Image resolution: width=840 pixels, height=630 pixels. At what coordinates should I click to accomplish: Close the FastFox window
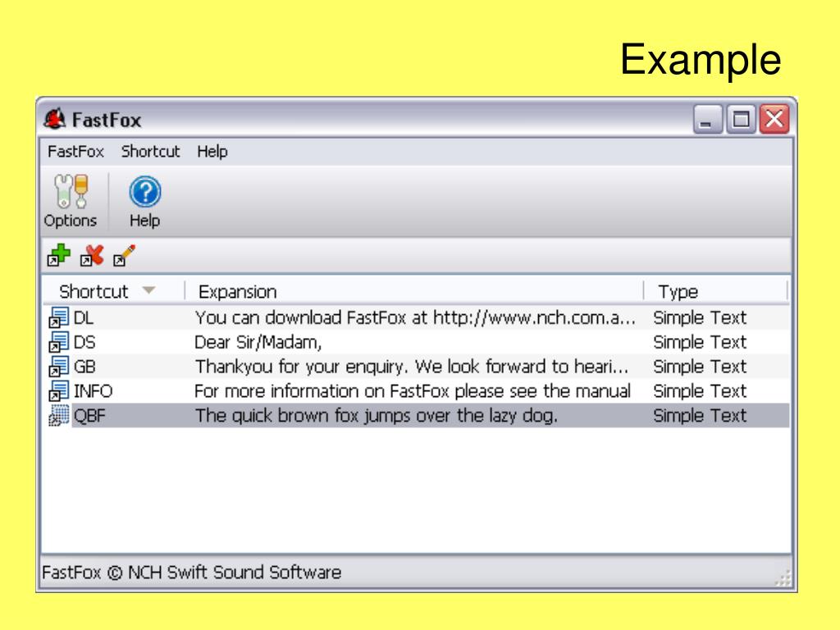click(x=774, y=119)
